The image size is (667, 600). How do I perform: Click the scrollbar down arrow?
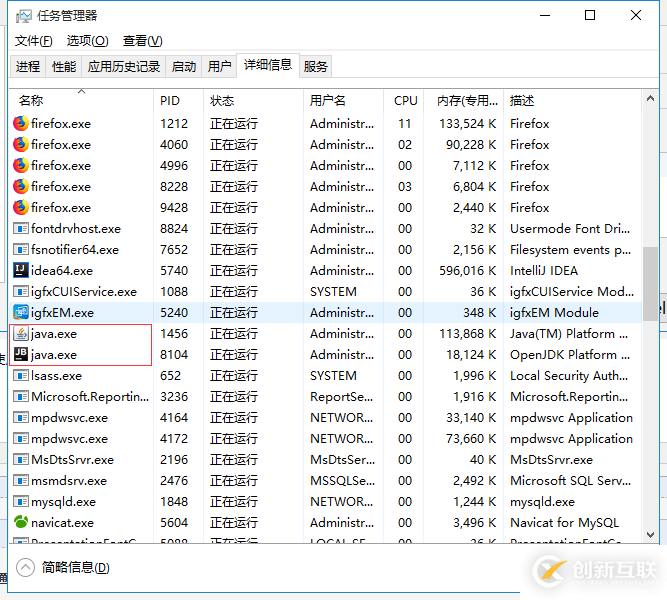pyautogui.click(x=650, y=534)
